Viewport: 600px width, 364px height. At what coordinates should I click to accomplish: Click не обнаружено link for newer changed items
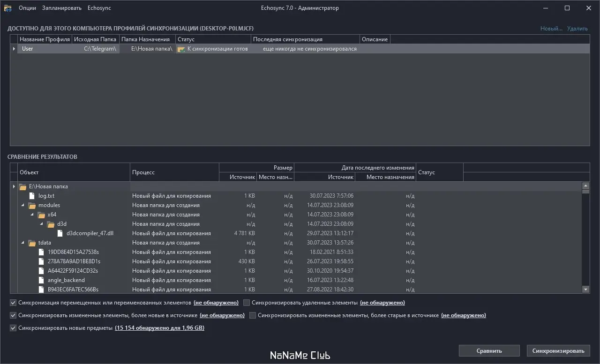tap(222, 315)
